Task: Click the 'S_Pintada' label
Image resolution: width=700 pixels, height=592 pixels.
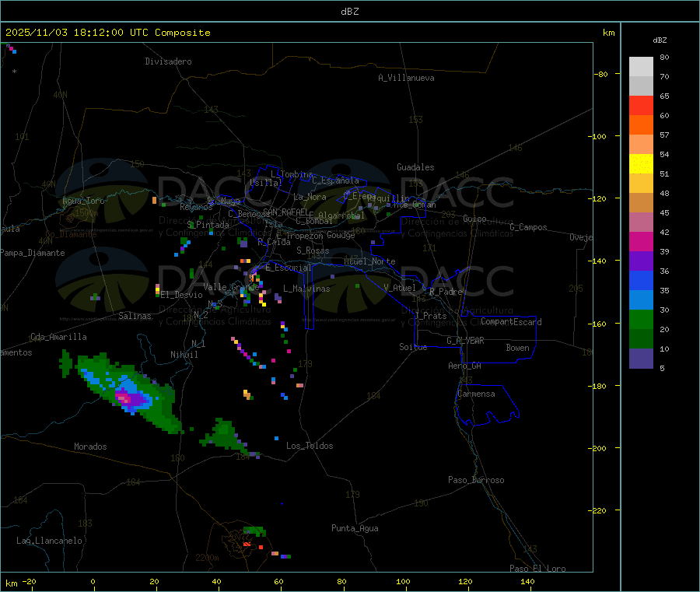Action: coord(208,225)
